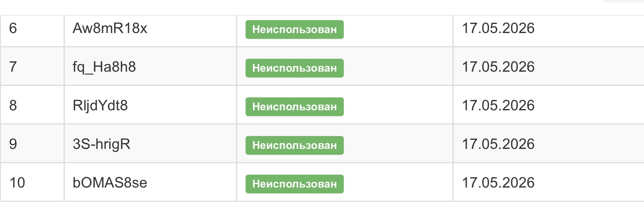The width and height of the screenshot is (644, 215).
Task: Click the expiry date beside RljdYdt8
Action: pos(498,106)
